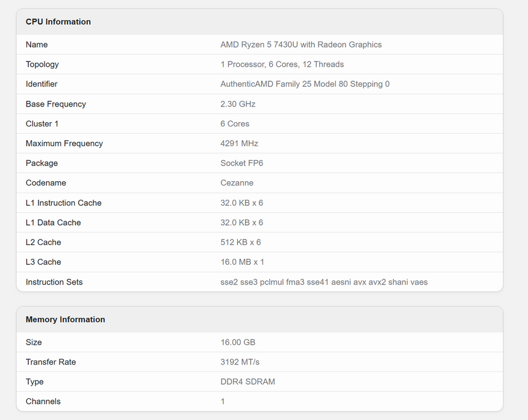
Task: Select the 16.00 GB memory size value
Action: [x=238, y=342]
